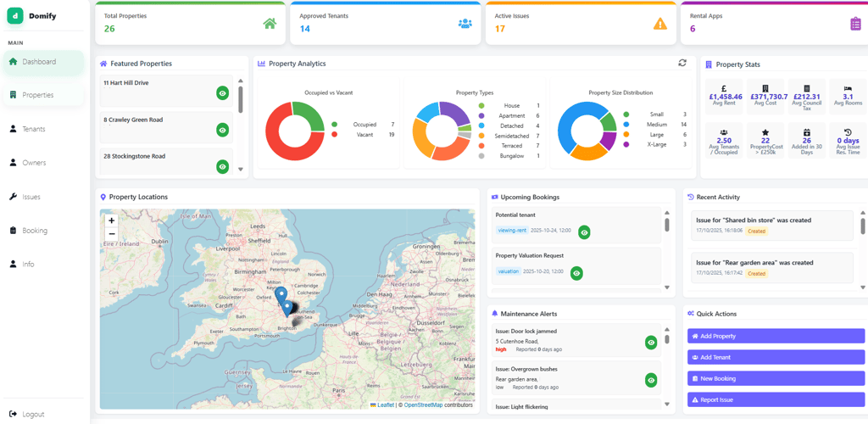Image resolution: width=868 pixels, height=424 pixels.
Task: View the Overgrown bushes issue eye button
Action: 652,380
